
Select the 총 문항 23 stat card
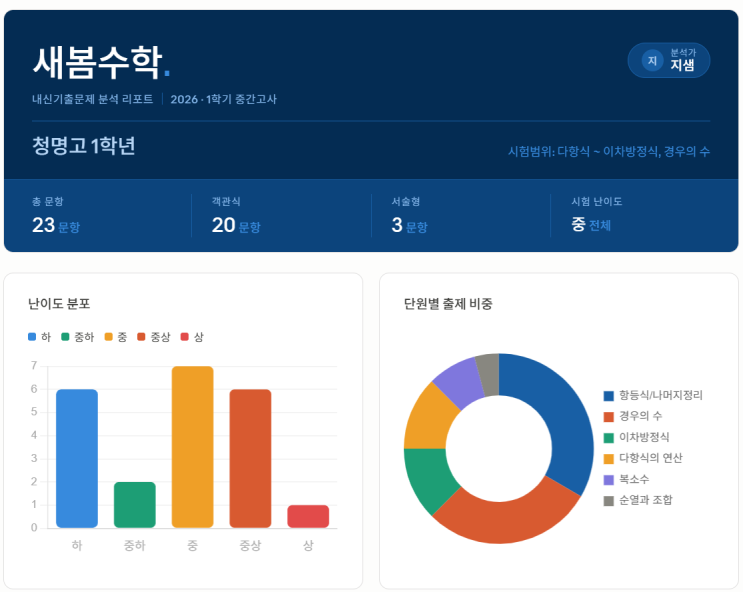pyautogui.click(x=98, y=215)
